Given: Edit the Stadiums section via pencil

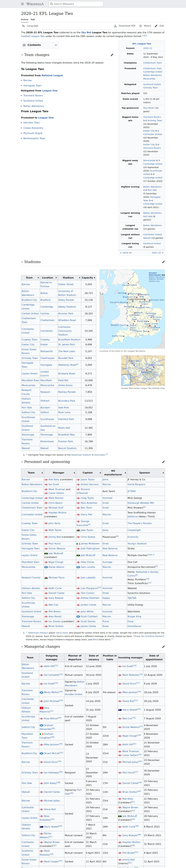Looking at the screenshot, I should coord(163,262).
